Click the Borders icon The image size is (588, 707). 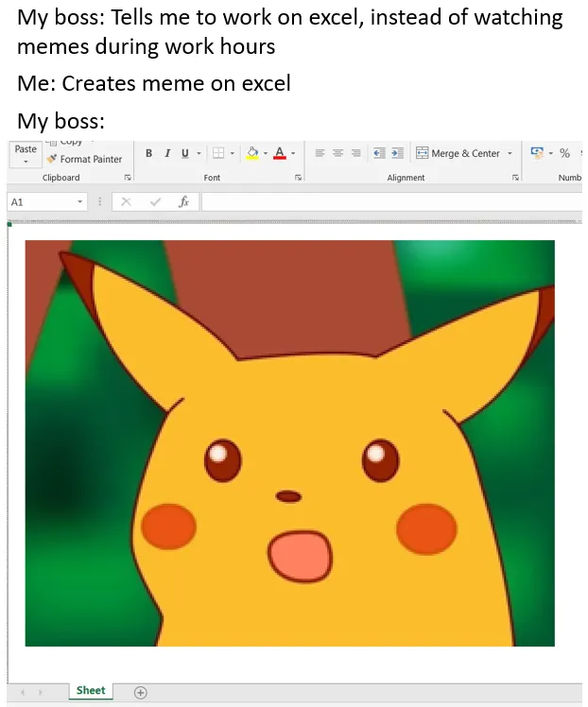(x=218, y=153)
